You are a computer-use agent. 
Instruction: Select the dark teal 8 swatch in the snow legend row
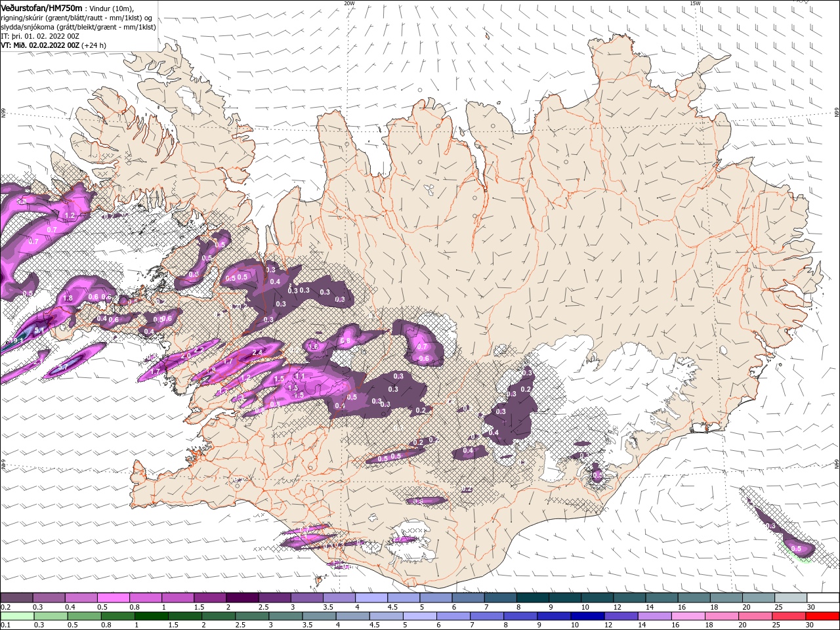[x=532, y=598]
